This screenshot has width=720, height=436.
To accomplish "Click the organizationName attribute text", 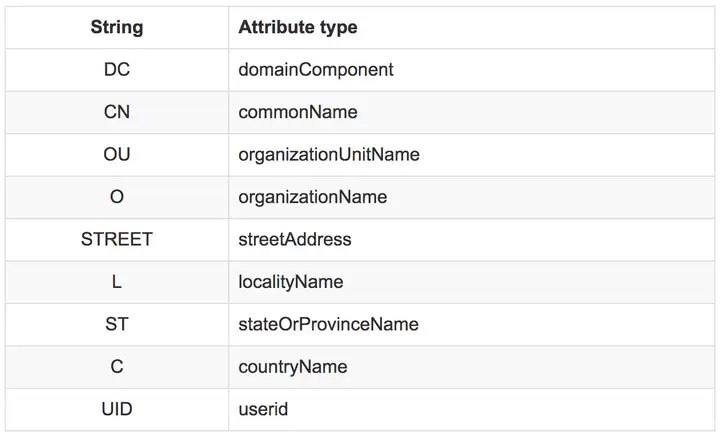I will pyautogui.click(x=313, y=197).
